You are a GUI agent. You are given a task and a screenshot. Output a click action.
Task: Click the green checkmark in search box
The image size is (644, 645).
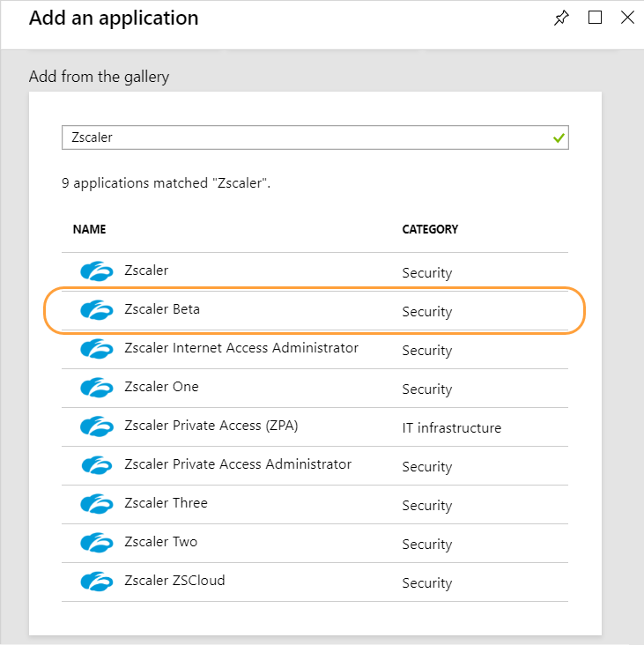click(x=559, y=137)
